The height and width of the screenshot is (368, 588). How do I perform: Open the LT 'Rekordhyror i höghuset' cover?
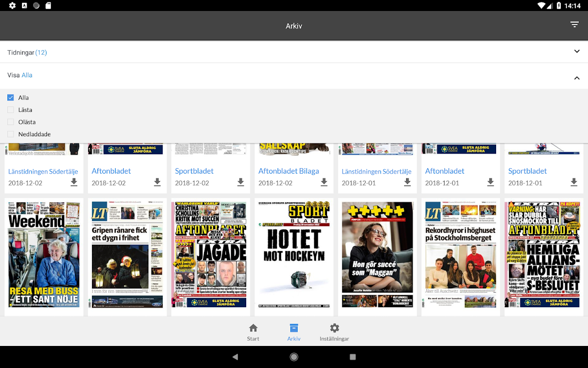(461, 254)
